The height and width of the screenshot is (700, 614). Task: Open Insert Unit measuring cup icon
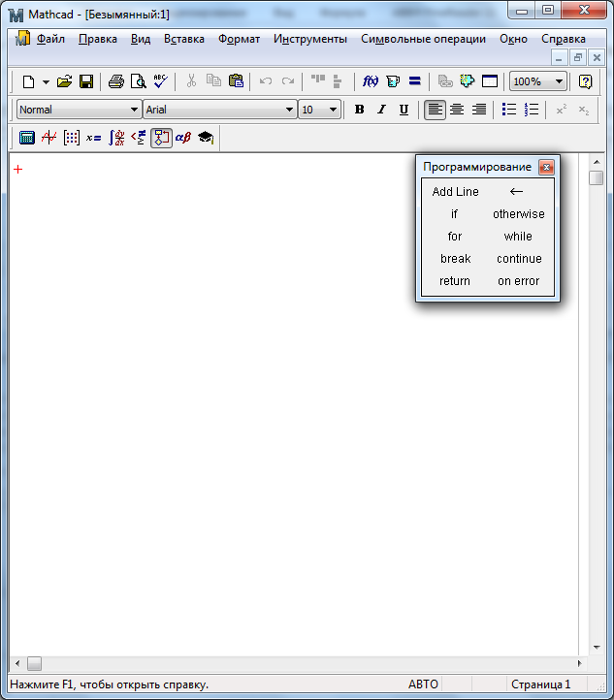(x=393, y=81)
